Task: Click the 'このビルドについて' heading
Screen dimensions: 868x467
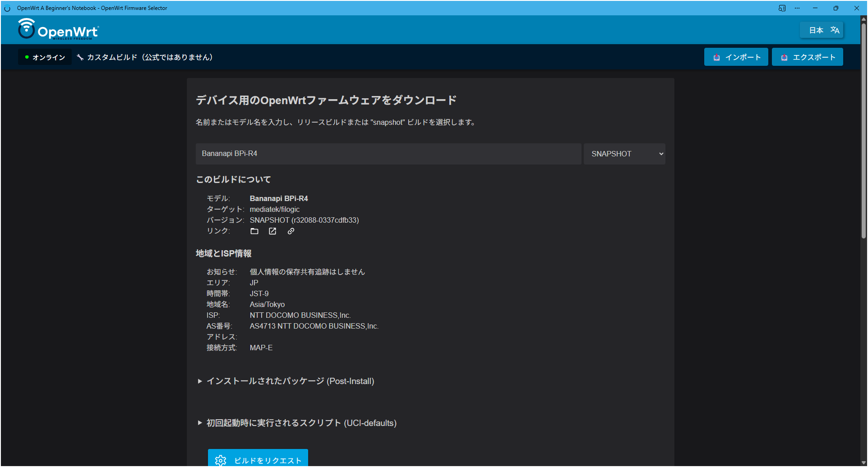Action: [x=233, y=179]
